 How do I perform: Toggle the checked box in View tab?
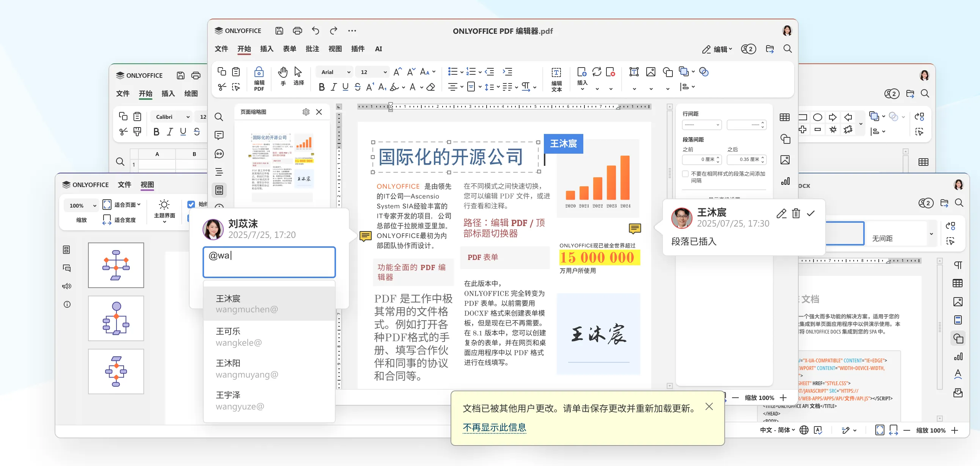point(191,205)
